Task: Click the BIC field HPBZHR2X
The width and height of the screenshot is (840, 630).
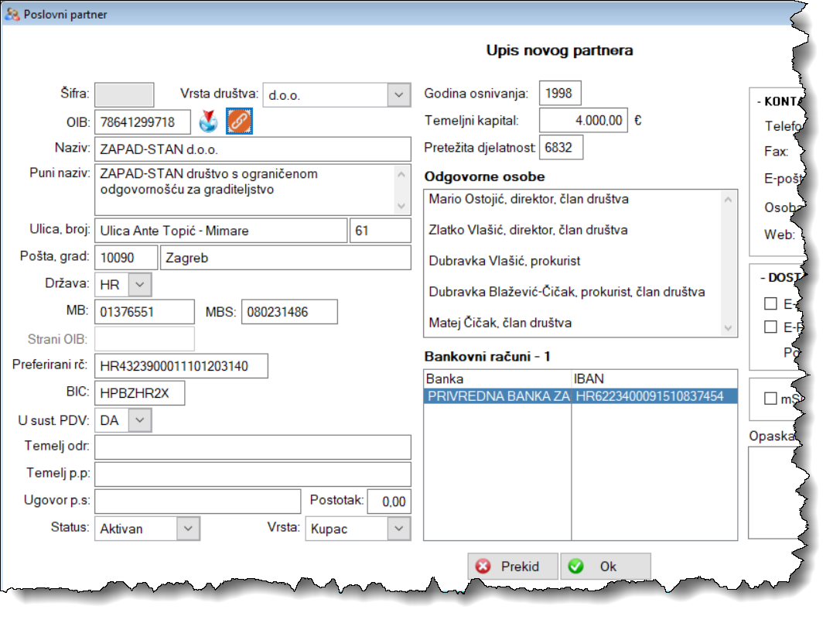Action: (x=140, y=393)
